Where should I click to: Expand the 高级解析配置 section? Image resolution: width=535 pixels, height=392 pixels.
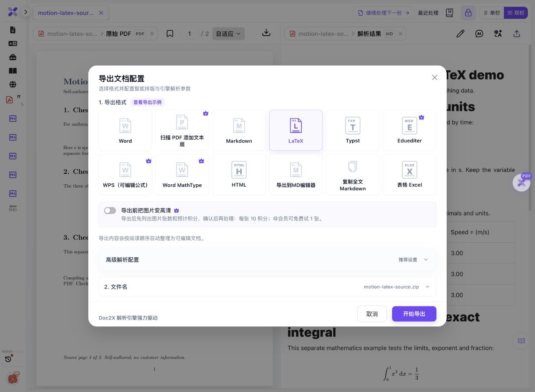[x=267, y=259]
